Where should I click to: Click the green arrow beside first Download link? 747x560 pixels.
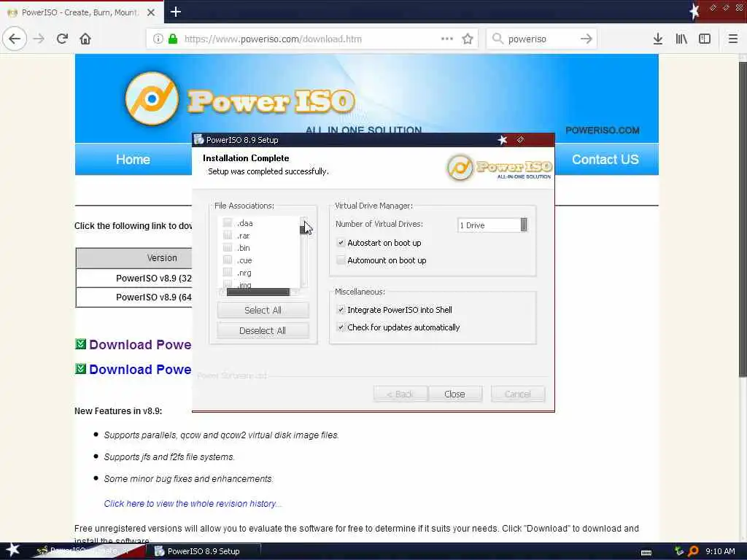point(80,344)
